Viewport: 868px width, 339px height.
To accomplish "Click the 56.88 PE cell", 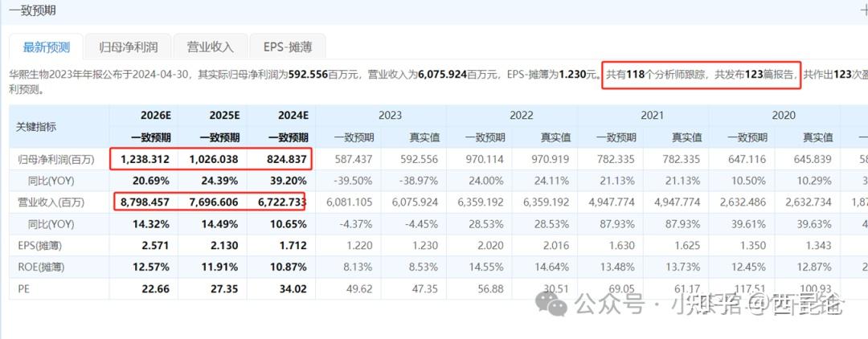I will click(x=491, y=288).
